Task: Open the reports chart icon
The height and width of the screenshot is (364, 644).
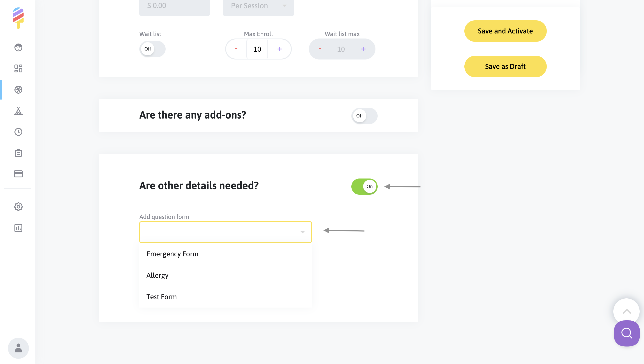Action: point(18,228)
